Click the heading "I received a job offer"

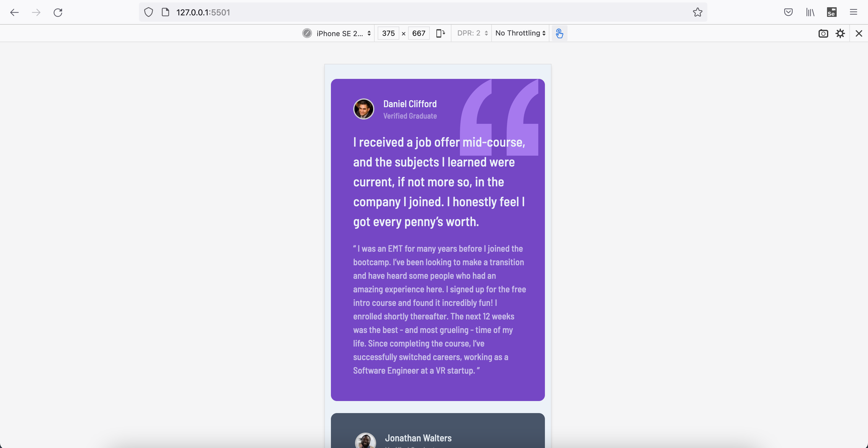point(440,182)
